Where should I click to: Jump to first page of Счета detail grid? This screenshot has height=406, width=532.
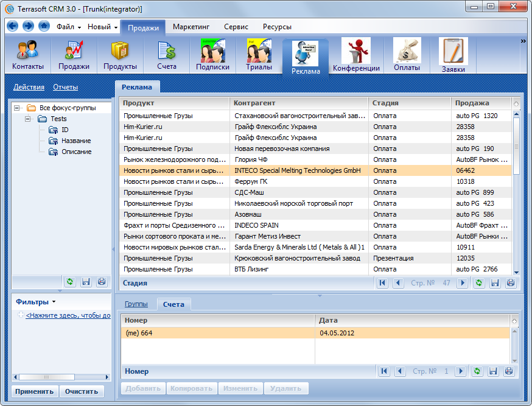(384, 371)
